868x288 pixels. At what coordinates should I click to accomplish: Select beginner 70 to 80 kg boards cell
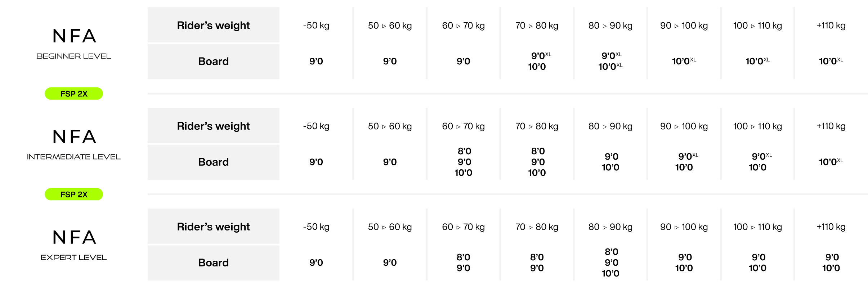[537, 61]
